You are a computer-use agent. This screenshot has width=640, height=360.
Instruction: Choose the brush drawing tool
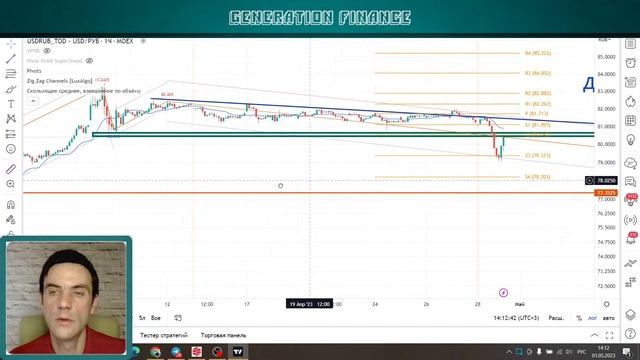[11, 89]
